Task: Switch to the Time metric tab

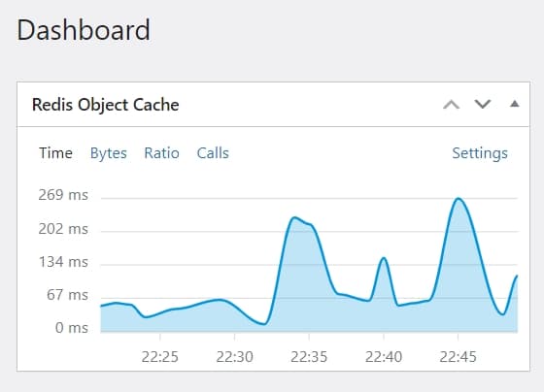Action: [x=55, y=153]
